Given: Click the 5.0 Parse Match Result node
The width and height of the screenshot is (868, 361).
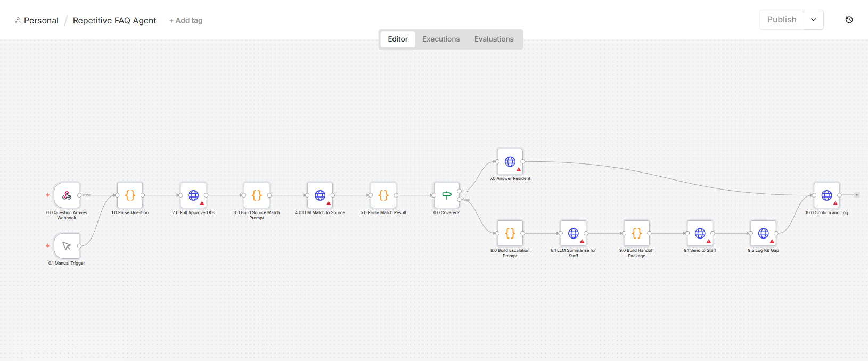Looking at the screenshot, I should [383, 195].
